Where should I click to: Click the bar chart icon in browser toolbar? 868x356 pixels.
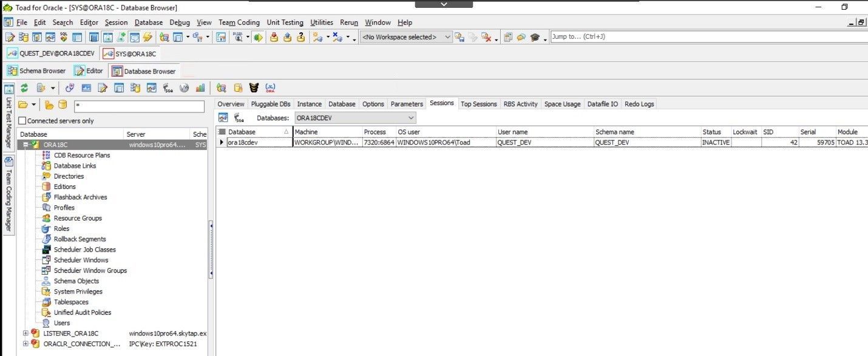(200, 87)
